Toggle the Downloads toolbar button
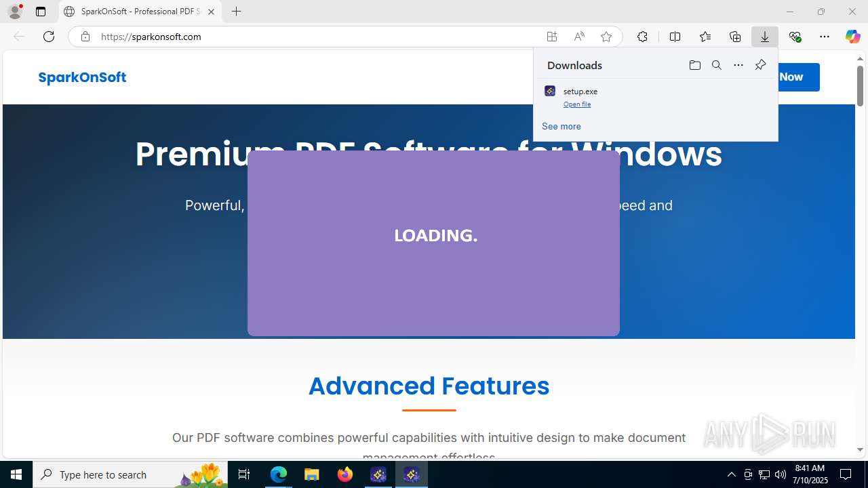868x488 pixels. 765,37
